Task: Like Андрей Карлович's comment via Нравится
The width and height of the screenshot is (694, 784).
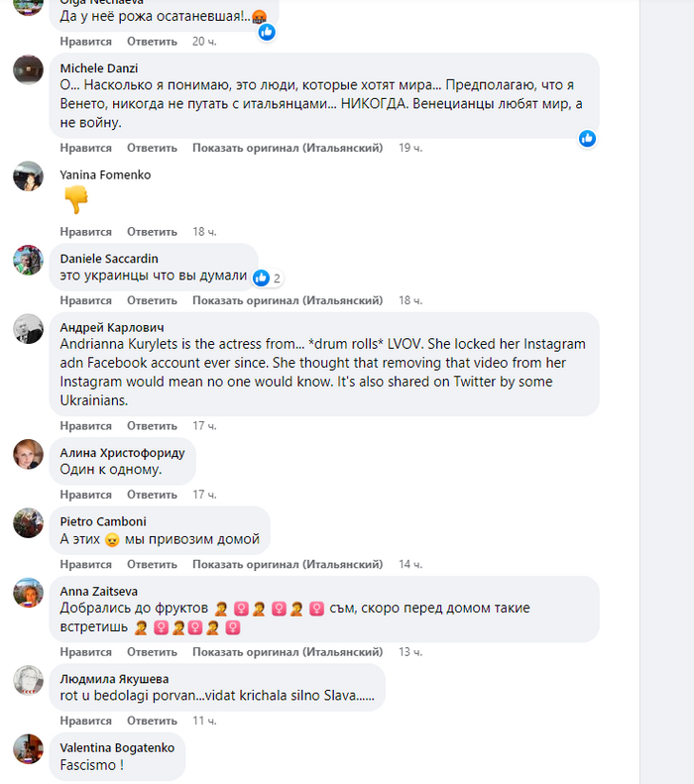Action: tap(85, 425)
